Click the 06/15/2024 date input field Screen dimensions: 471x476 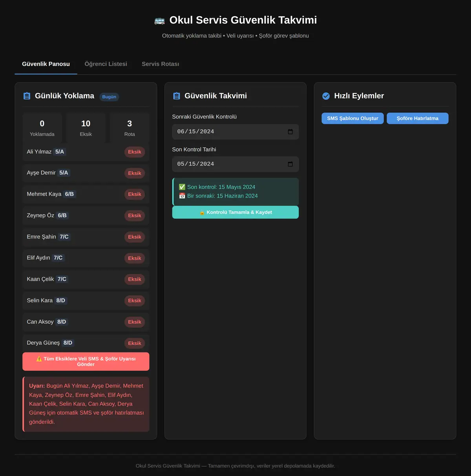235,132
